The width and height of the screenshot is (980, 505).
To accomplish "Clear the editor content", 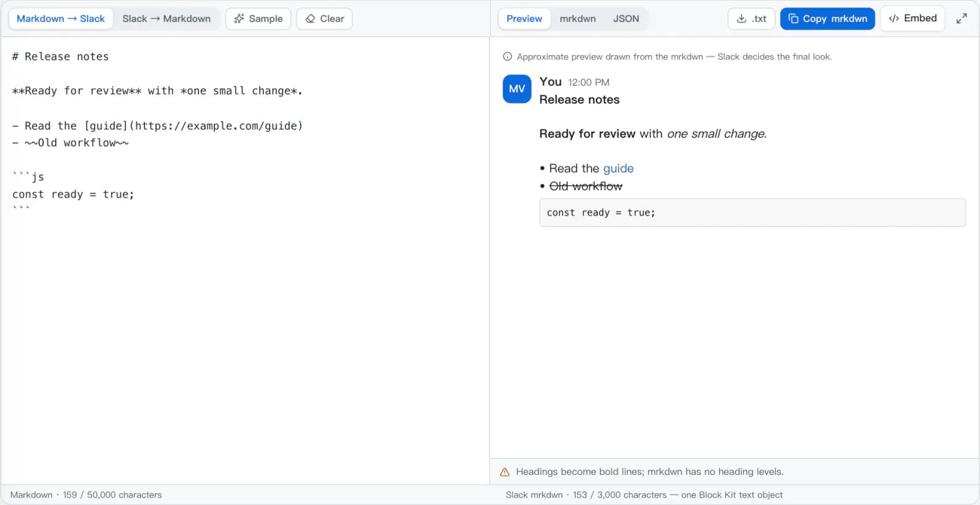I will [325, 18].
